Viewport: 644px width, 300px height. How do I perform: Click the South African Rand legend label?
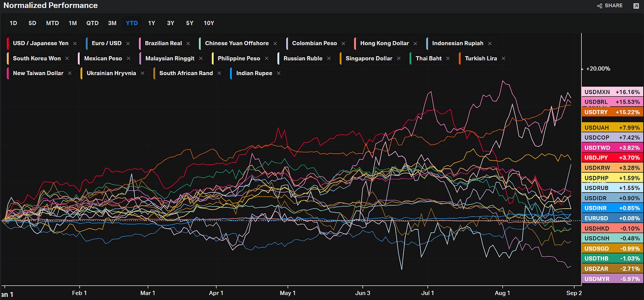(186, 73)
